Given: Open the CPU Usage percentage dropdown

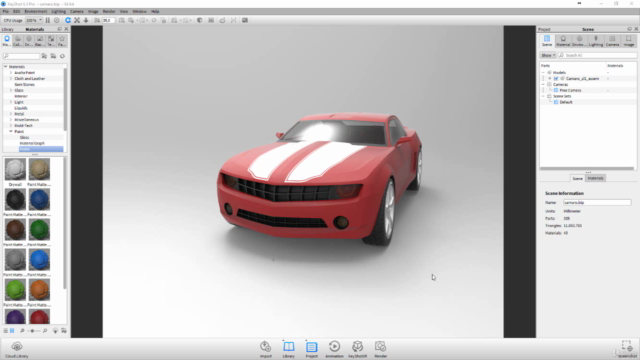Looking at the screenshot, I should 34,20.
